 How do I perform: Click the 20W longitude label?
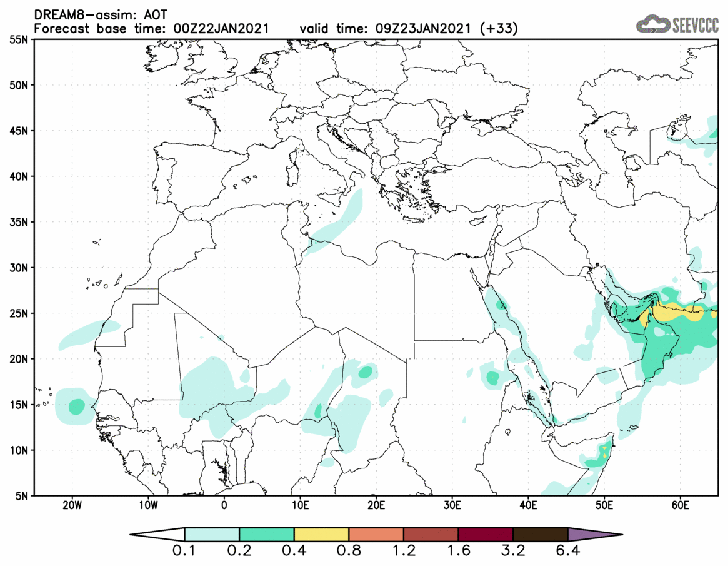tap(72, 505)
